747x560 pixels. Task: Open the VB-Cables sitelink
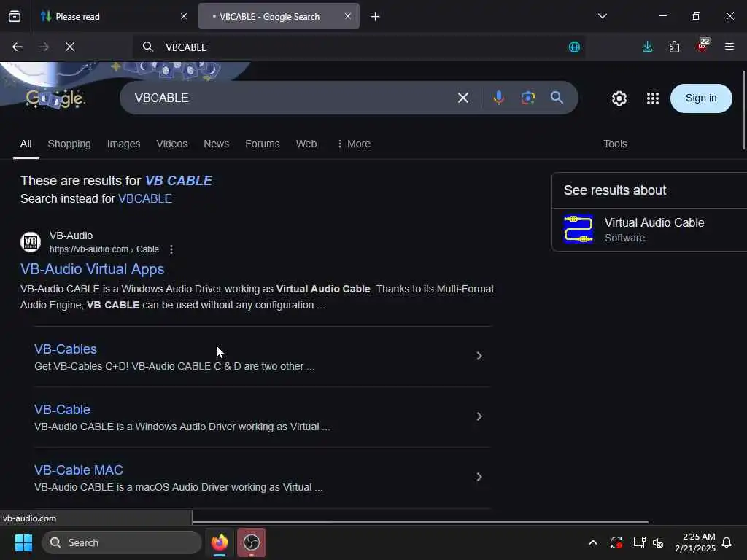click(x=66, y=349)
